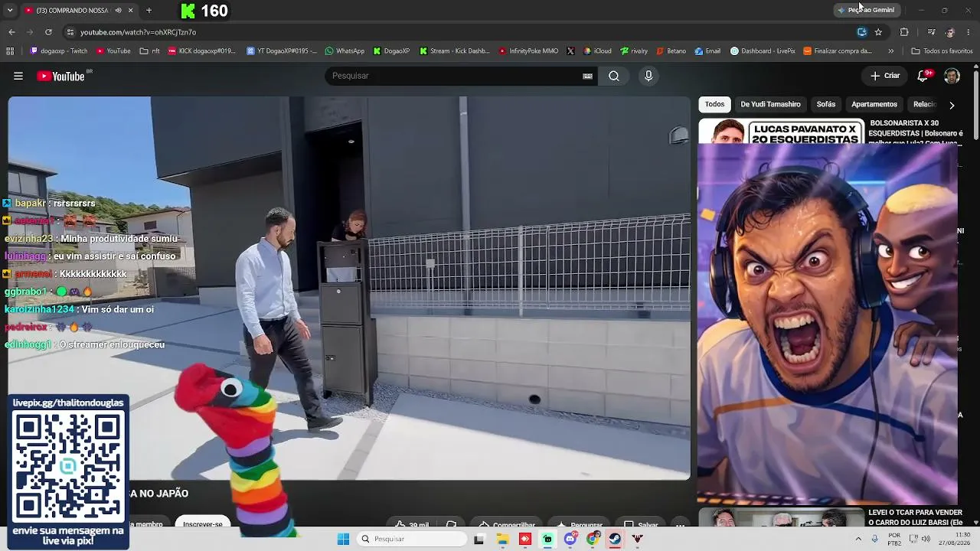Open the iCloud bookmark
Viewport: 980px width, 551px height.
coord(598,51)
